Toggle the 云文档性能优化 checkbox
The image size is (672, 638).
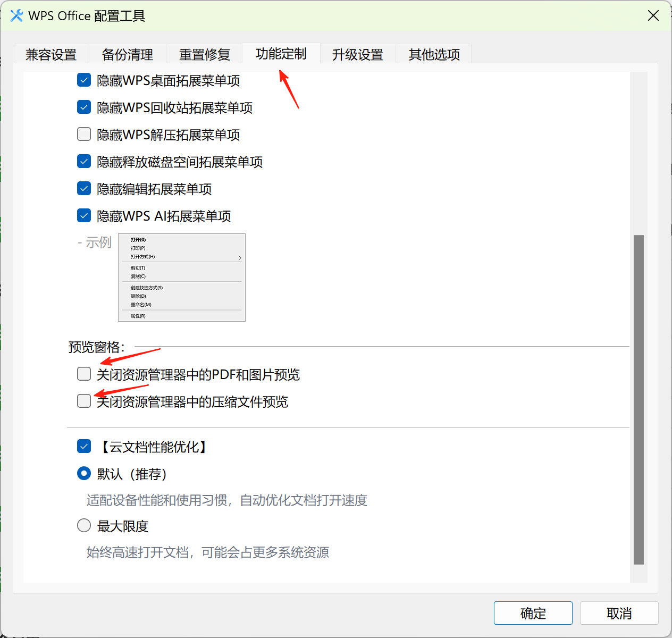pos(84,446)
